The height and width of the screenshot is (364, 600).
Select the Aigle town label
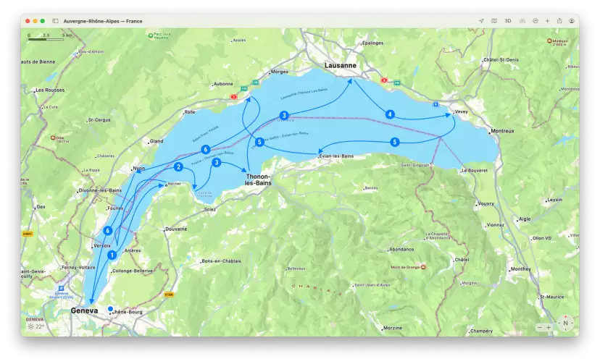(525, 219)
